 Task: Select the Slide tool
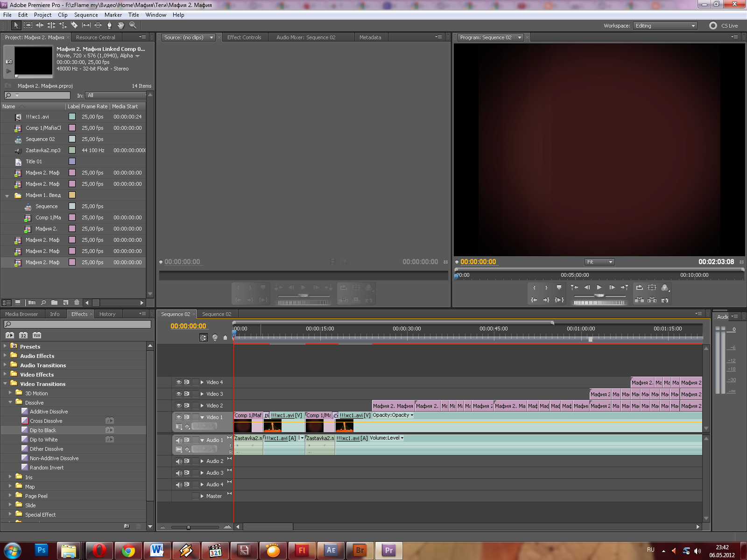pos(98,26)
